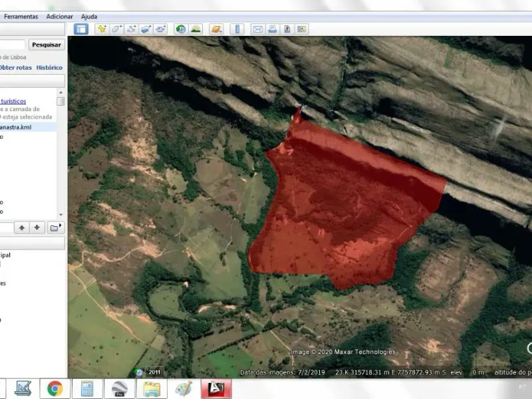Viewport: 532px width, 399px height.
Task: Open the Ajuda menu
Action: coord(88,16)
